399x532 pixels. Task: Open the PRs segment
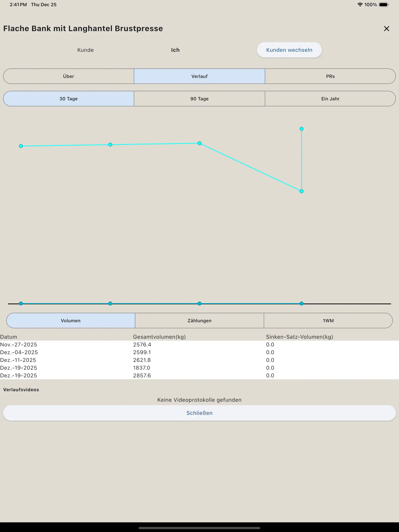330,76
